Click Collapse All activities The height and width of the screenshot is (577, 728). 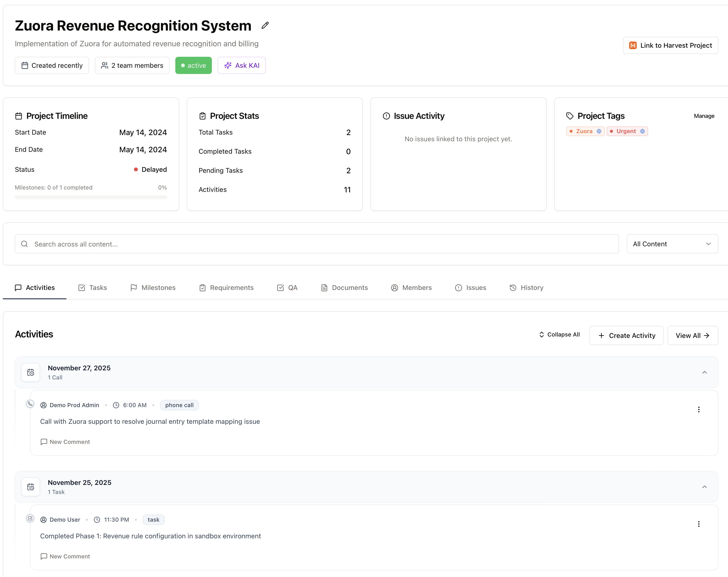pos(559,335)
